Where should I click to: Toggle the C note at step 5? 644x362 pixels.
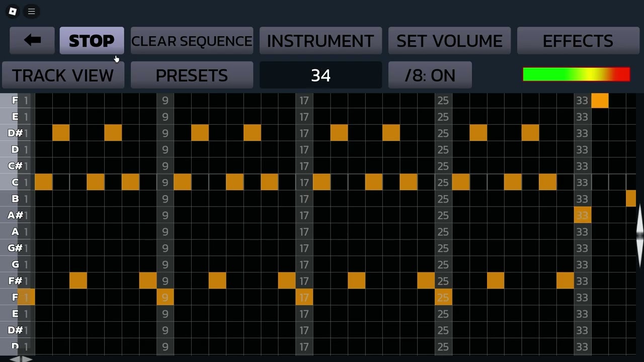(x=96, y=182)
